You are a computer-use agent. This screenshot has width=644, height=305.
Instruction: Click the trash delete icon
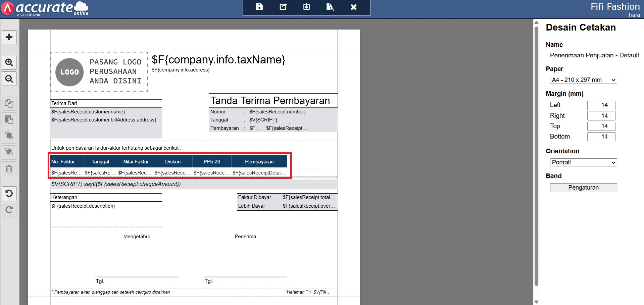pyautogui.click(x=9, y=169)
